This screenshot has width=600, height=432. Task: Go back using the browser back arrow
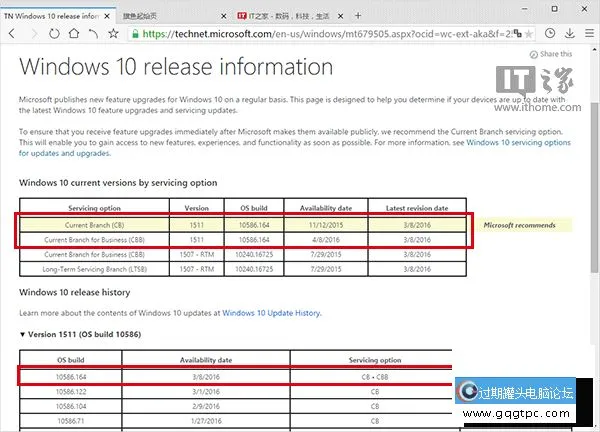click(x=10, y=33)
